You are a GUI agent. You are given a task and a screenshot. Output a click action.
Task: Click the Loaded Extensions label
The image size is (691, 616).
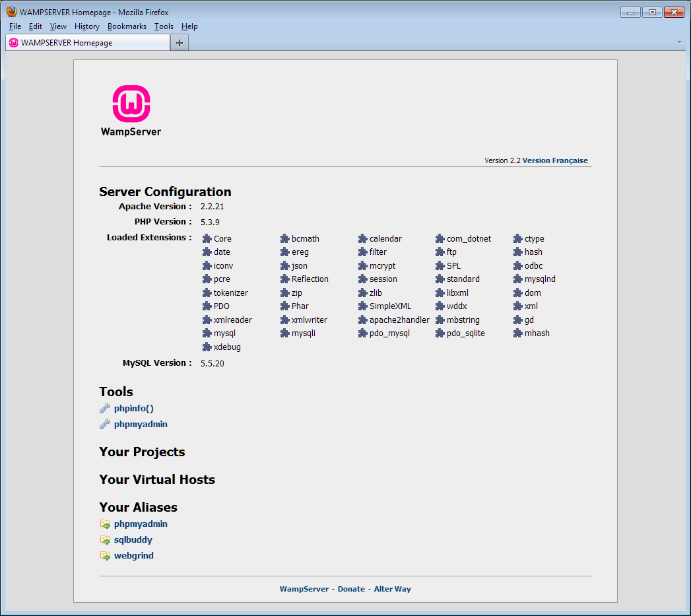pos(149,237)
